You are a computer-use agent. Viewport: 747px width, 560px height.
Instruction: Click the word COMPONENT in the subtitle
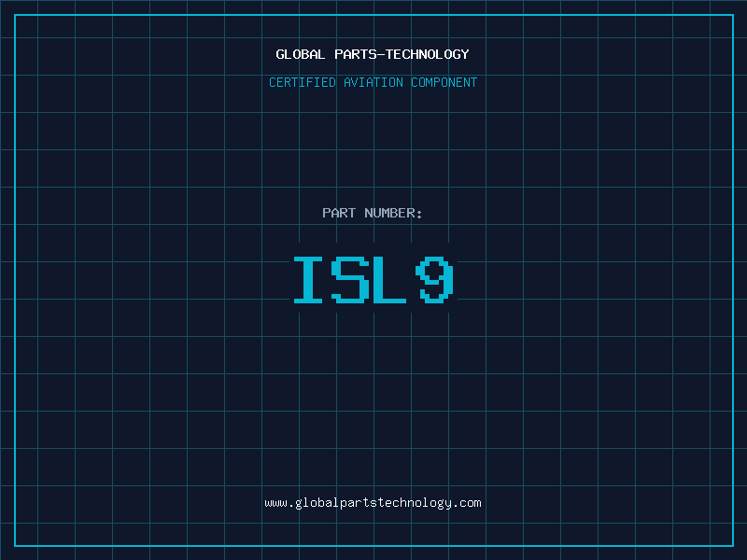444,82
